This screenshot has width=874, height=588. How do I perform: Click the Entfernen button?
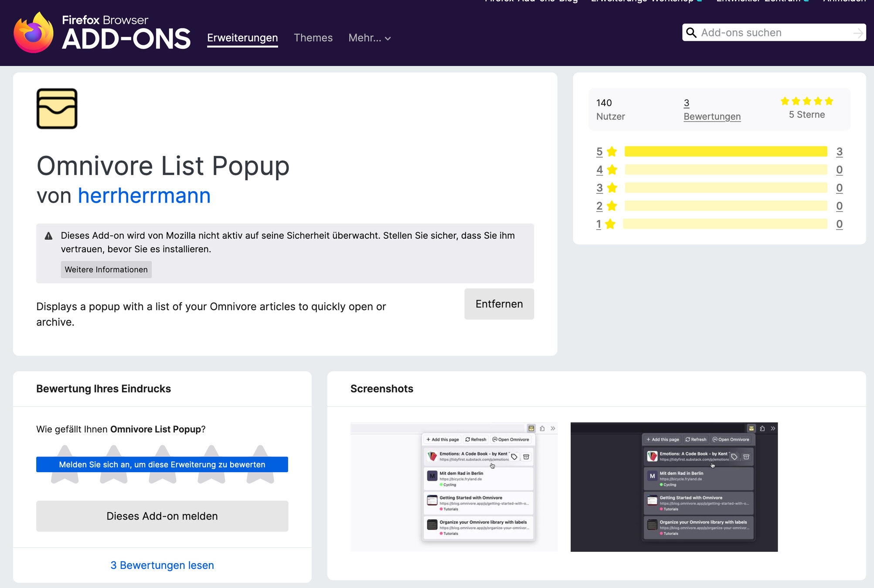pyautogui.click(x=499, y=304)
